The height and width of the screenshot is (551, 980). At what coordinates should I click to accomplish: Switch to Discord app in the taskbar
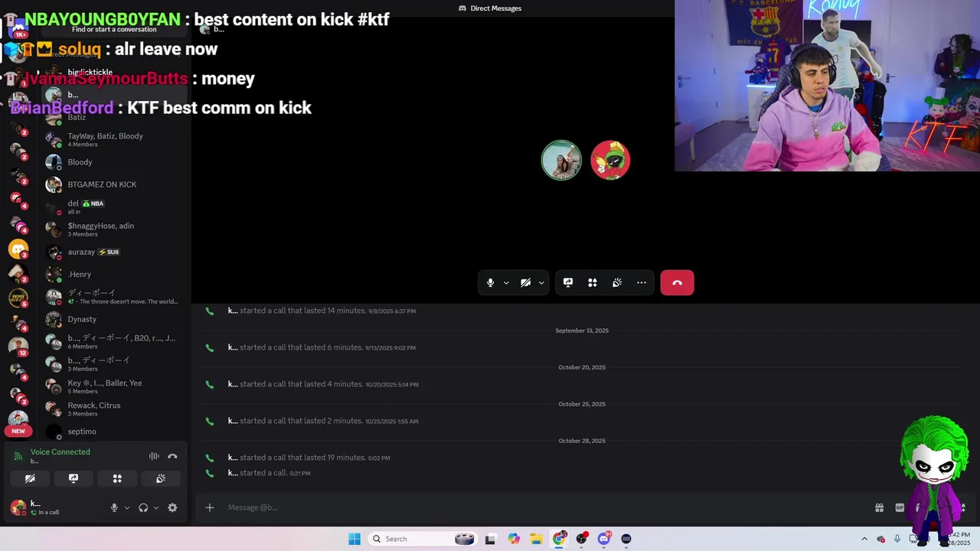pyautogui.click(x=604, y=539)
